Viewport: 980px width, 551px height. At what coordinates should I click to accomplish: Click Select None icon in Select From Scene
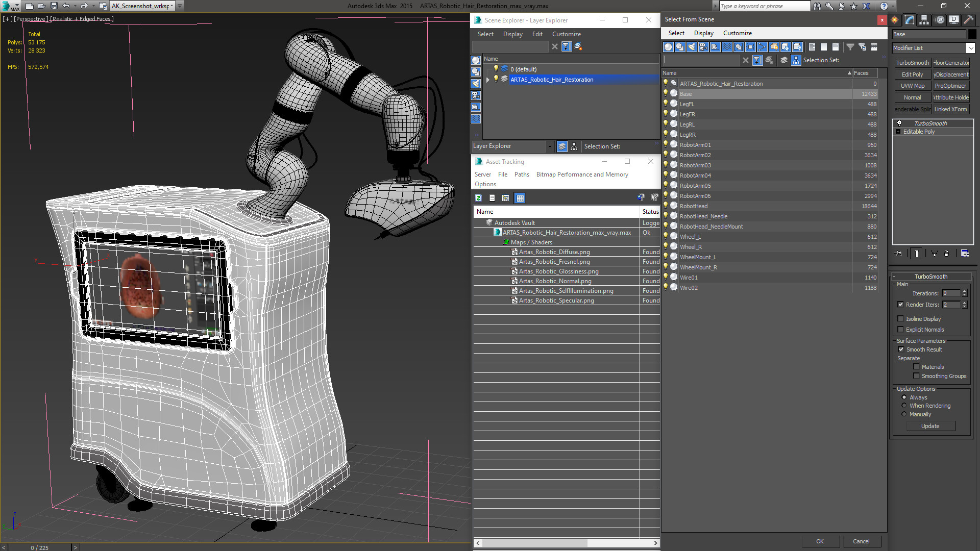(x=823, y=47)
